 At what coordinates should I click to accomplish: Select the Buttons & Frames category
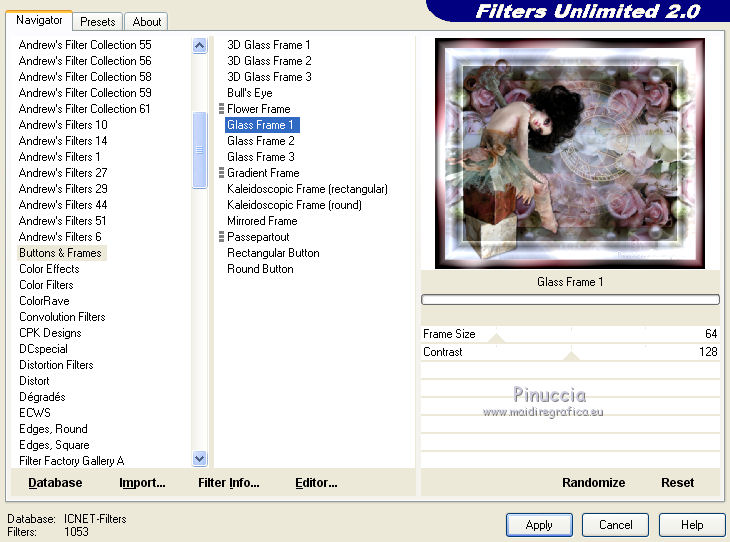tap(61, 253)
